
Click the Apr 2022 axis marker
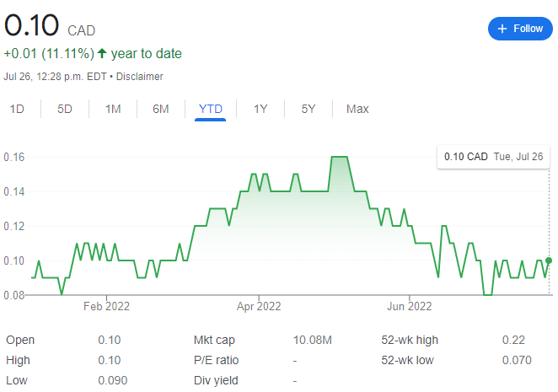point(259,306)
